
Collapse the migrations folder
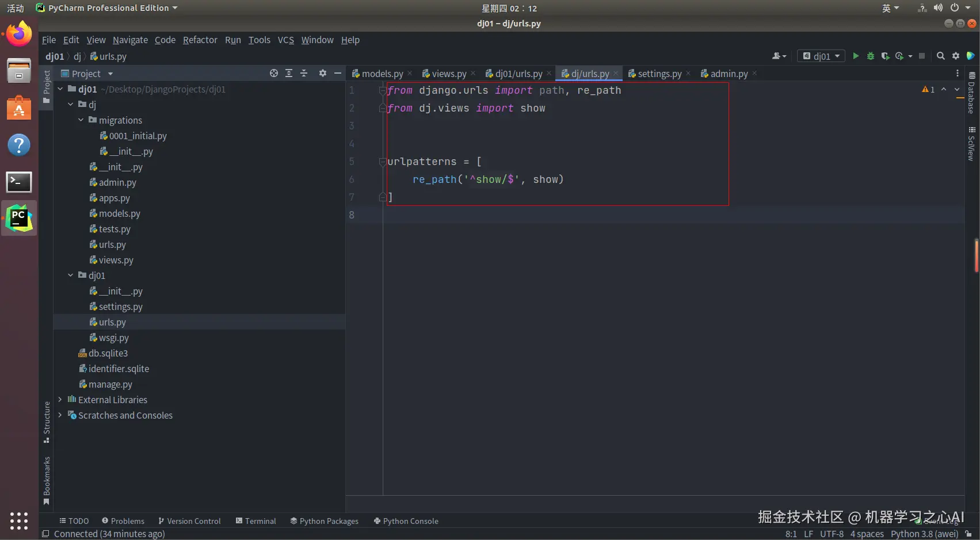tap(81, 120)
